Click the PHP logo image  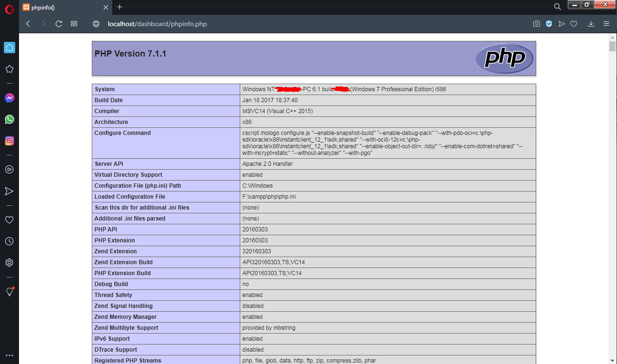point(505,58)
